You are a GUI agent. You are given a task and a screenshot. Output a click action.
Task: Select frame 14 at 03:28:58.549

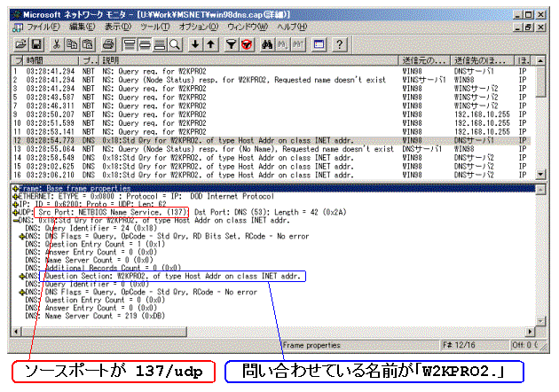click(272, 158)
